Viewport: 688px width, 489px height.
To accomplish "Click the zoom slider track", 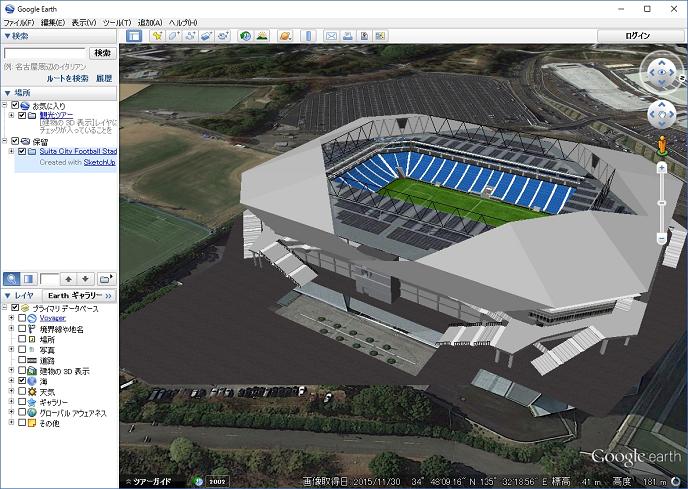I will click(662, 205).
